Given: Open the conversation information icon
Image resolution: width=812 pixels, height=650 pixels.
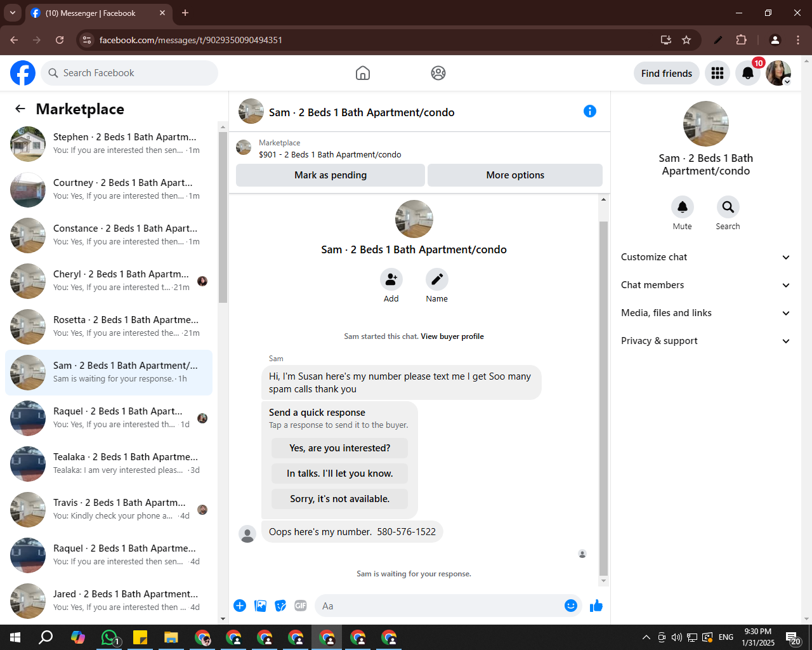Looking at the screenshot, I should pos(590,111).
